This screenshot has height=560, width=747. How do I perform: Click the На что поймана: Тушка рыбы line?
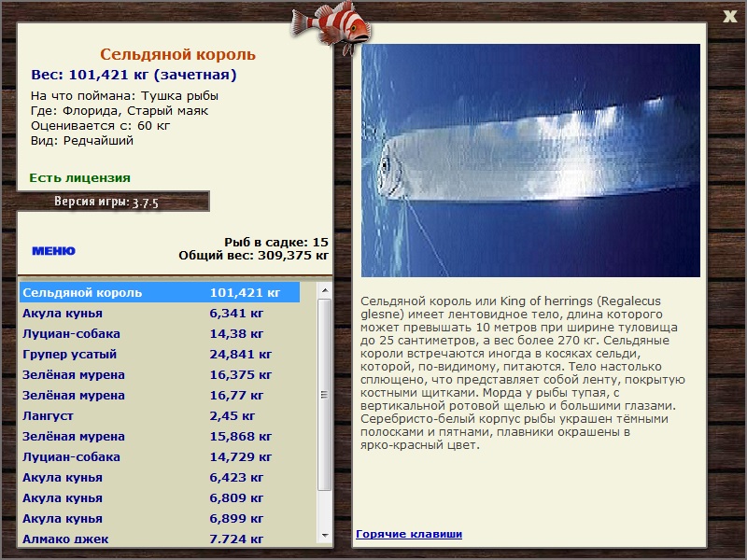pyautogui.click(x=124, y=96)
